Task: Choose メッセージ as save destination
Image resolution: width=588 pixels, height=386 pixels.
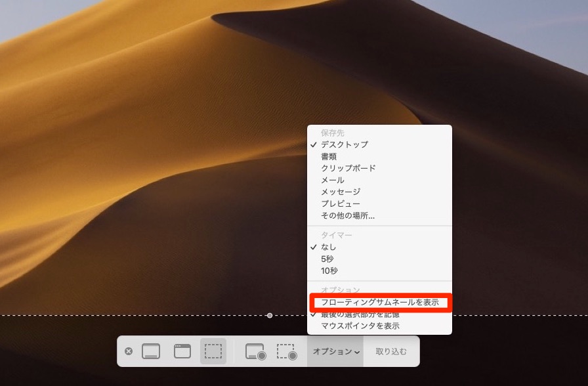Action: coord(379,192)
